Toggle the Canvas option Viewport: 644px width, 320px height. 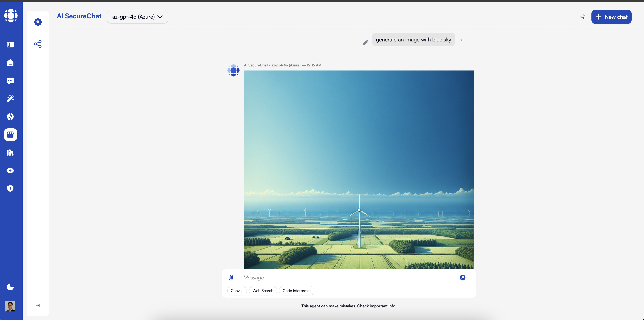coord(237,291)
